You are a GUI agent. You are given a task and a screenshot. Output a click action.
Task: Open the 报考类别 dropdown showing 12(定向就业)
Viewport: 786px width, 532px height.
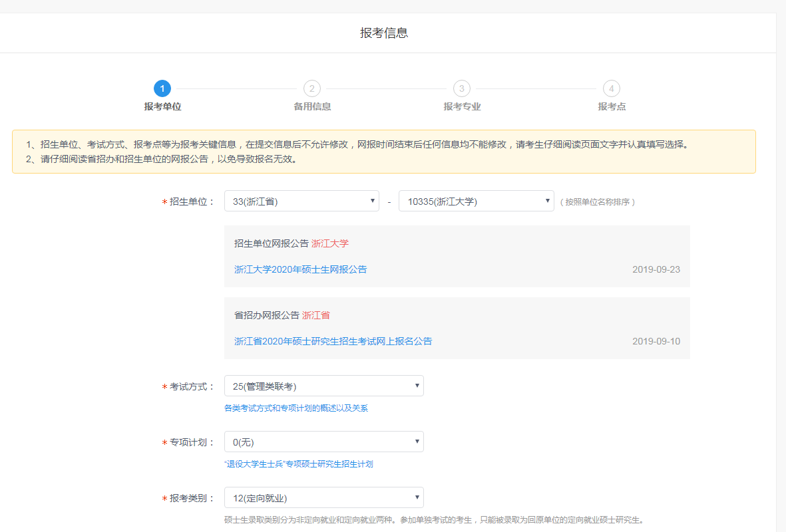click(x=323, y=497)
